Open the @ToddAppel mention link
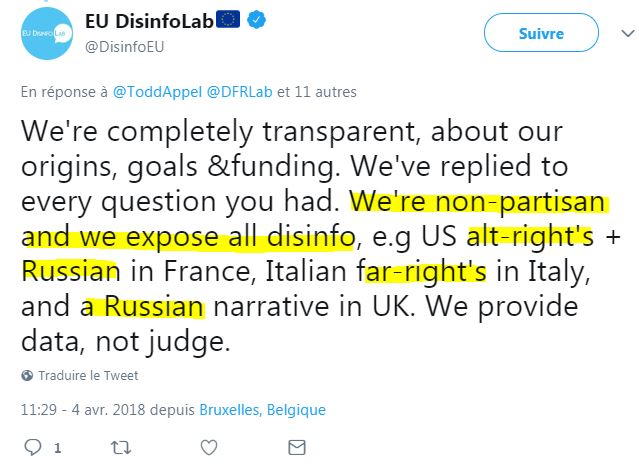The height and width of the screenshot is (473, 639). [157, 92]
